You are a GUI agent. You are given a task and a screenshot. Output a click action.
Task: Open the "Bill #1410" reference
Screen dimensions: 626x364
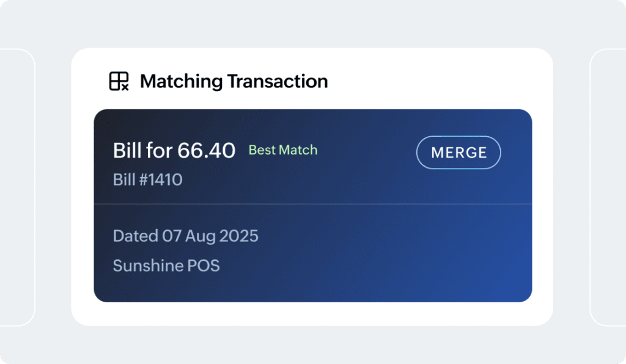[147, 180]
